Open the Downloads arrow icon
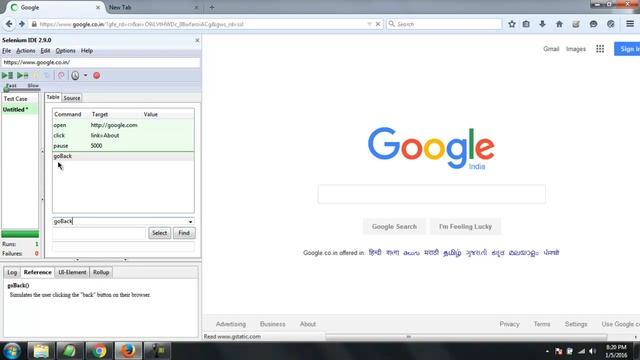Viewport: 640px width, 360px height. [542, 24]
